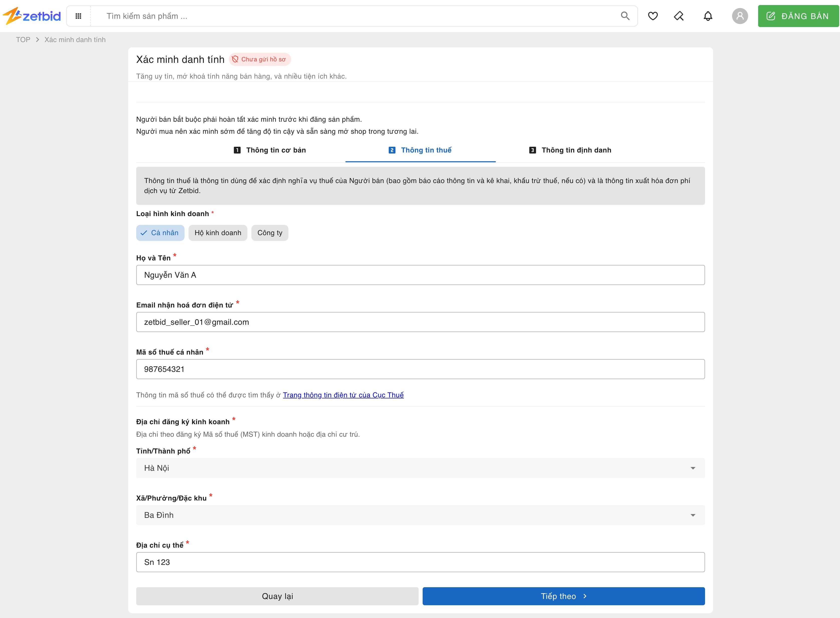Open the Tỉnh/Thành phố dropdown

(x=420, y=468)
